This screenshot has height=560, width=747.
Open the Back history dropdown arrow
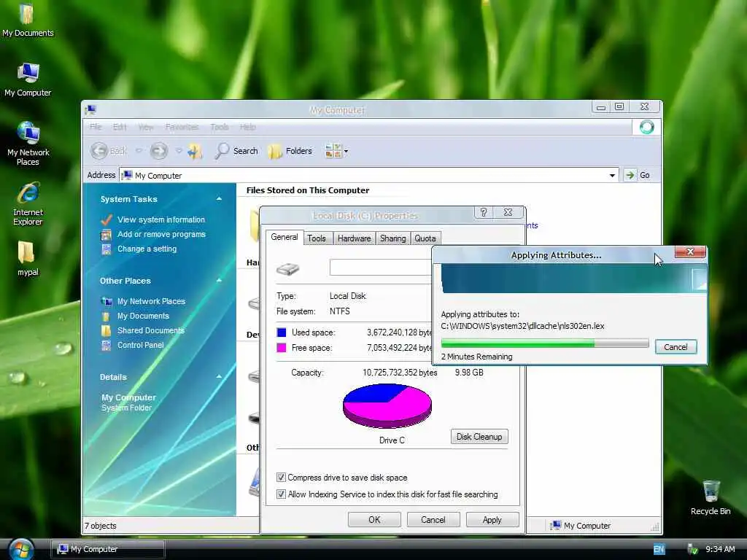[x=139, y=151]
